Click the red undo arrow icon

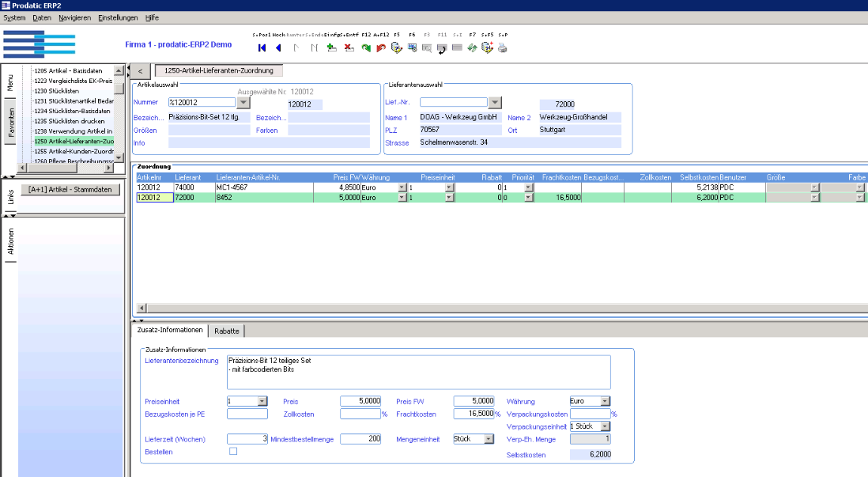pos(381,48)
